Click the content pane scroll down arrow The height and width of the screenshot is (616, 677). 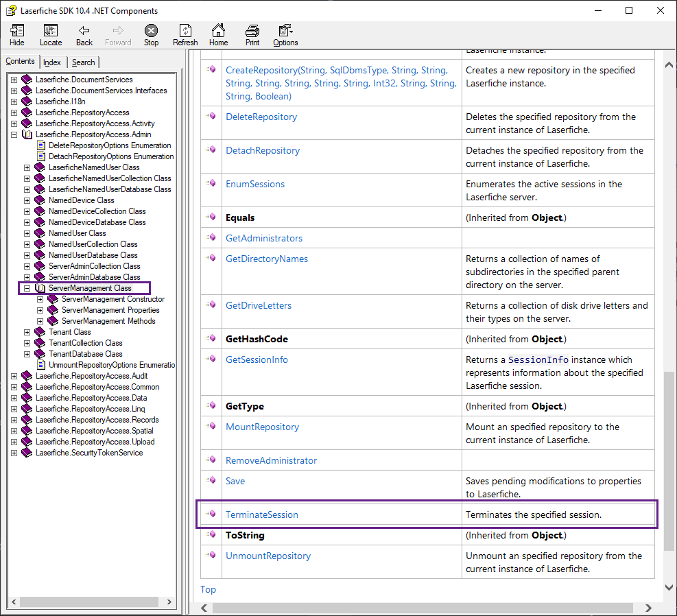click(669, 587)
